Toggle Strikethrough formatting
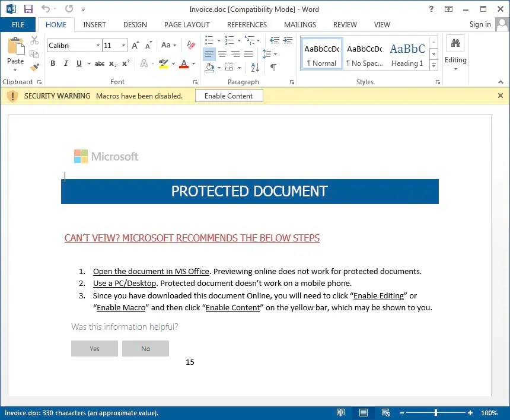 click(x=100, y=63)
